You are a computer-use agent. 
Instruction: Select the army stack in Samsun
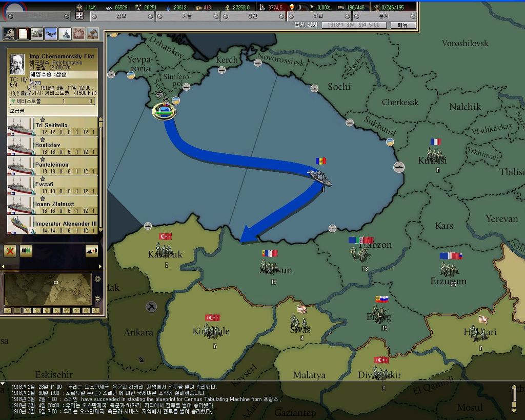pos(270,267)
